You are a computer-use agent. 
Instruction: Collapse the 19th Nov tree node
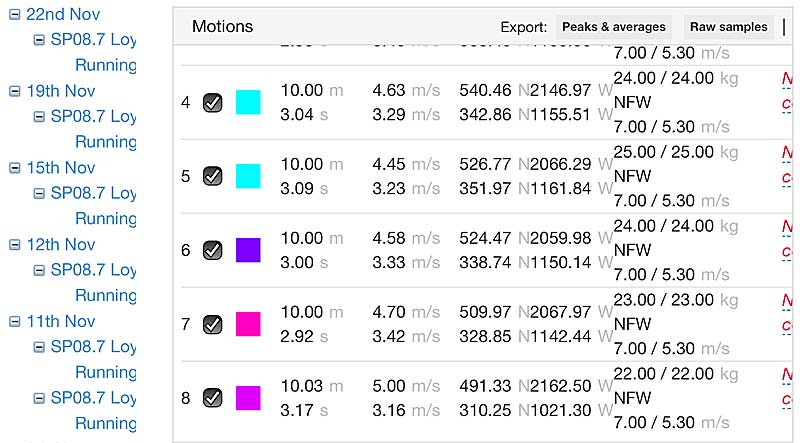click(15, 91)
